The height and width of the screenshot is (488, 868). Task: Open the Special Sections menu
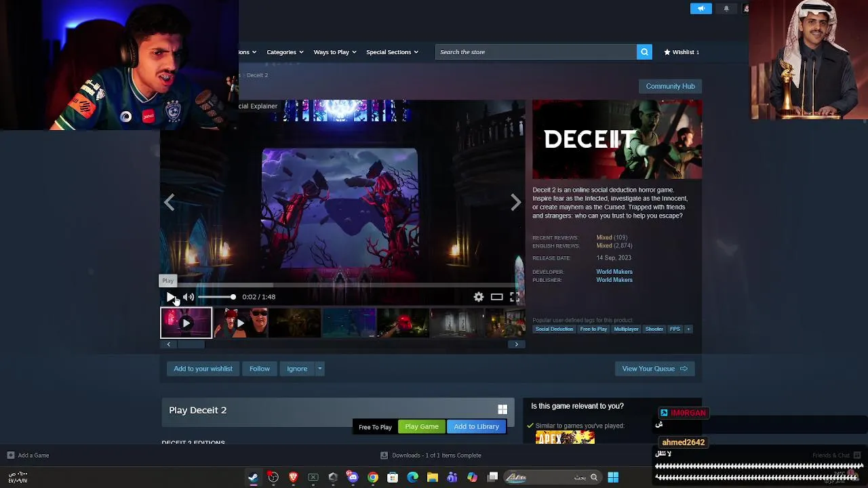click(392, 52)
